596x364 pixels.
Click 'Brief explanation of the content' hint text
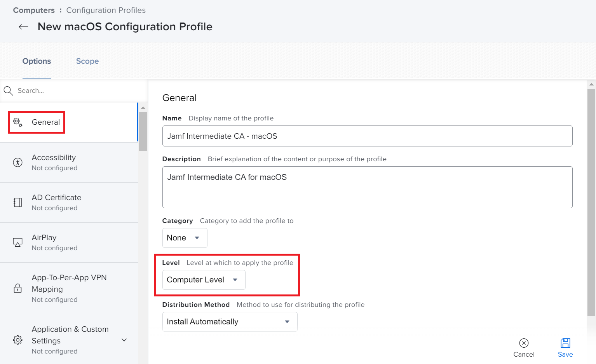[x=297, y=159]
